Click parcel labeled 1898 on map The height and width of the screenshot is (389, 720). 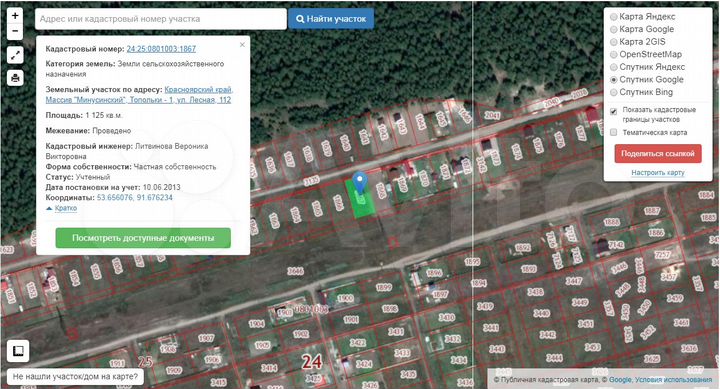coord(390,309)
